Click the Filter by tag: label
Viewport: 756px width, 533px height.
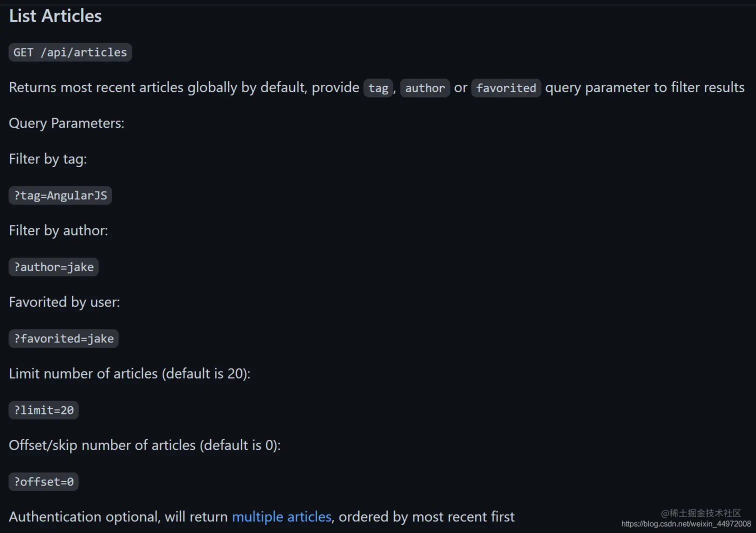48,159
